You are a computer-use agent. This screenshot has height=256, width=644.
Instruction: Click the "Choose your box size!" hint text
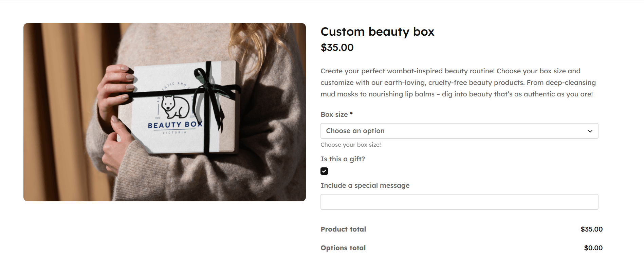click(x=351, y=145)
